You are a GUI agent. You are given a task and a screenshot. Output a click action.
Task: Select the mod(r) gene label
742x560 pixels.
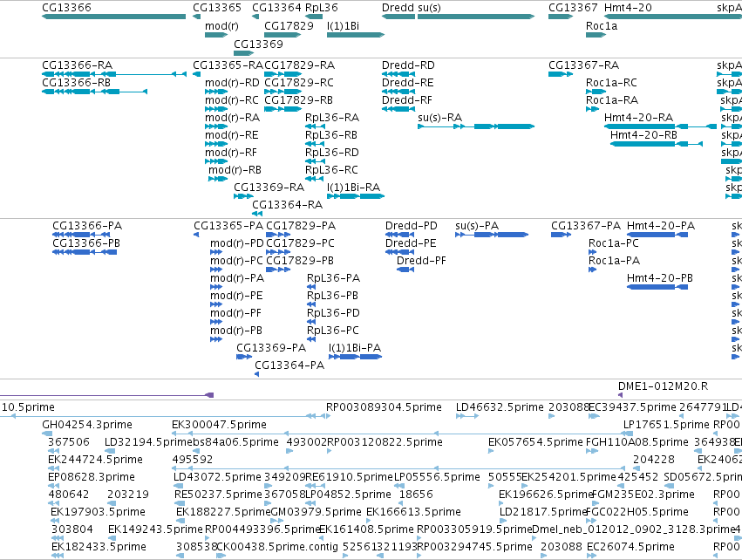(222, 26)
